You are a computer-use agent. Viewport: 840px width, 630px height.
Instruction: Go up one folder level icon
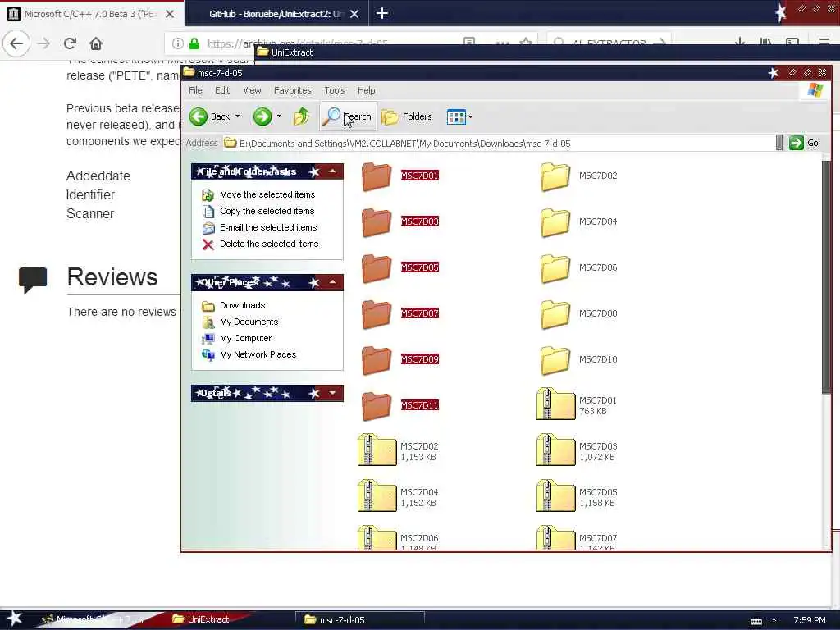[302, 116]
